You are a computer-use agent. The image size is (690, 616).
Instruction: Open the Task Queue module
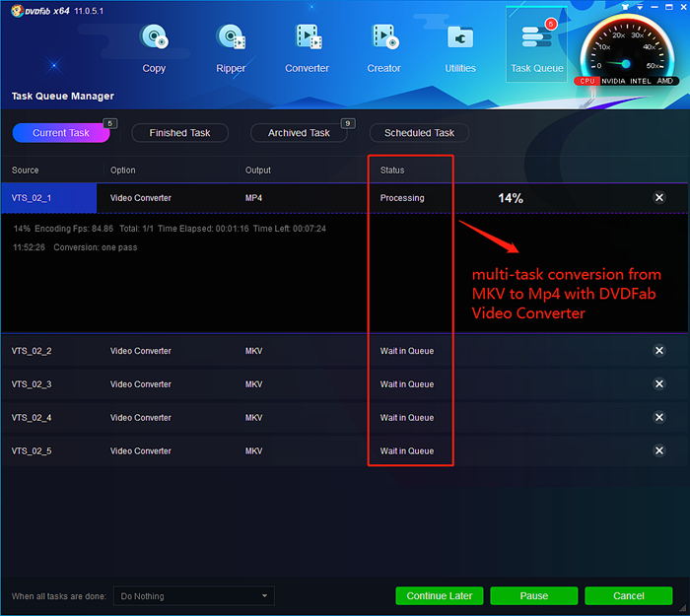coord(537,45)
